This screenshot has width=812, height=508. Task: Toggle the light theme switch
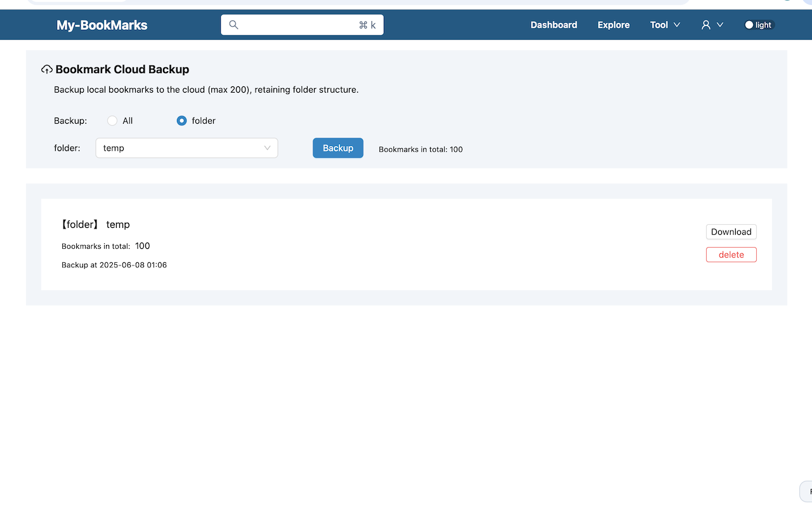759,25
